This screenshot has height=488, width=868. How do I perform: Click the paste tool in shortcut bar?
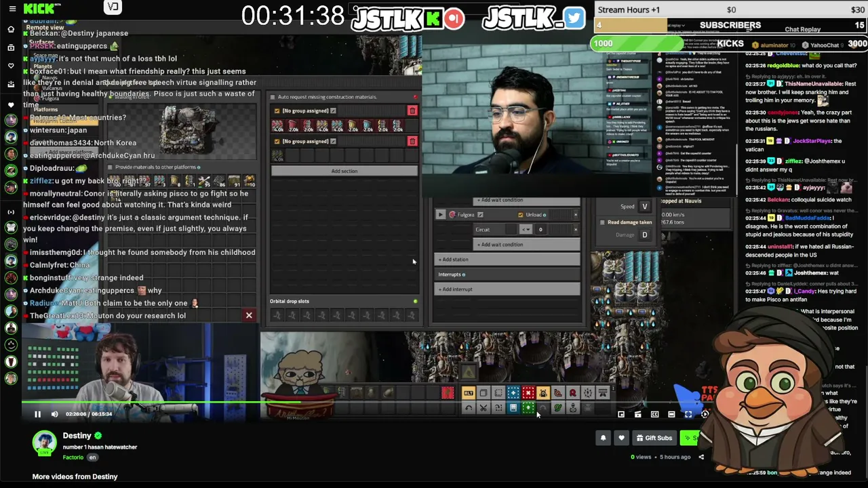[498, 393]
